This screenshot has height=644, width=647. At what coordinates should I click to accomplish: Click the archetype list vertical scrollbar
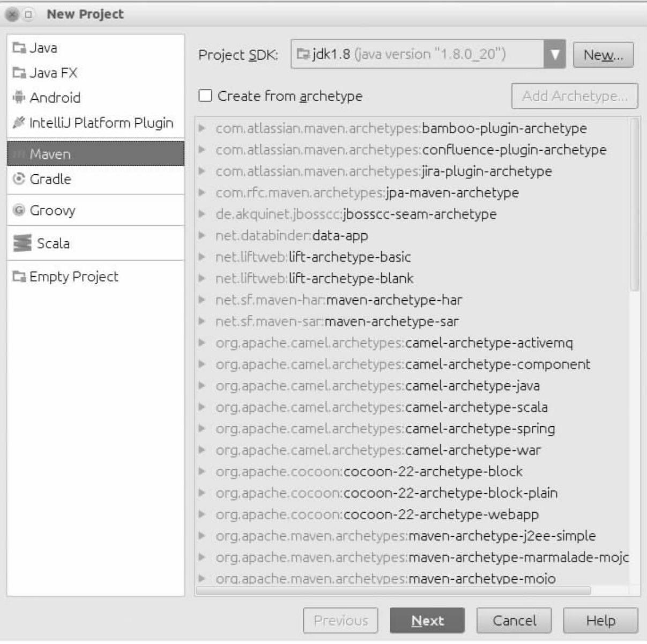click(x=635, y=204)
